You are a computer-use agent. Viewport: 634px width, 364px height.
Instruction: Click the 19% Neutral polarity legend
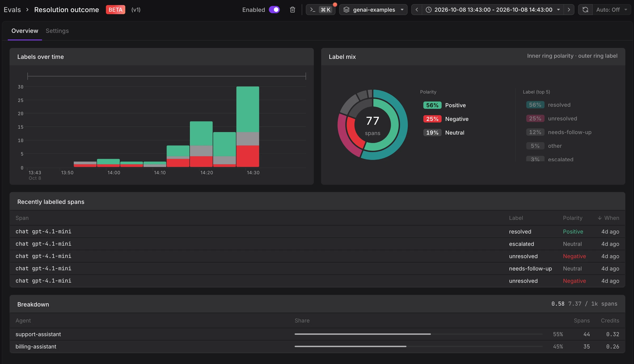(x=444, y=133)
